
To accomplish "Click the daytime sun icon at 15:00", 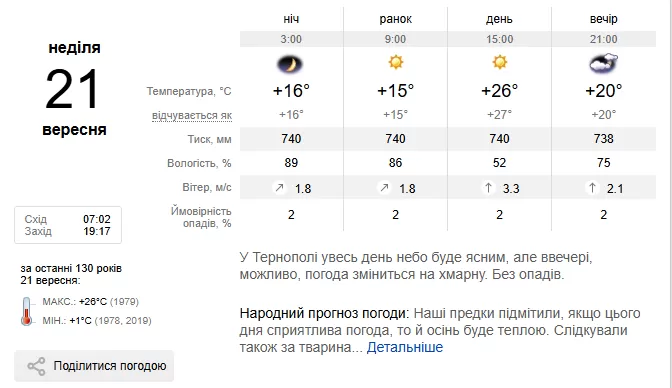I will pyautogui.click(x=499, y=63).
